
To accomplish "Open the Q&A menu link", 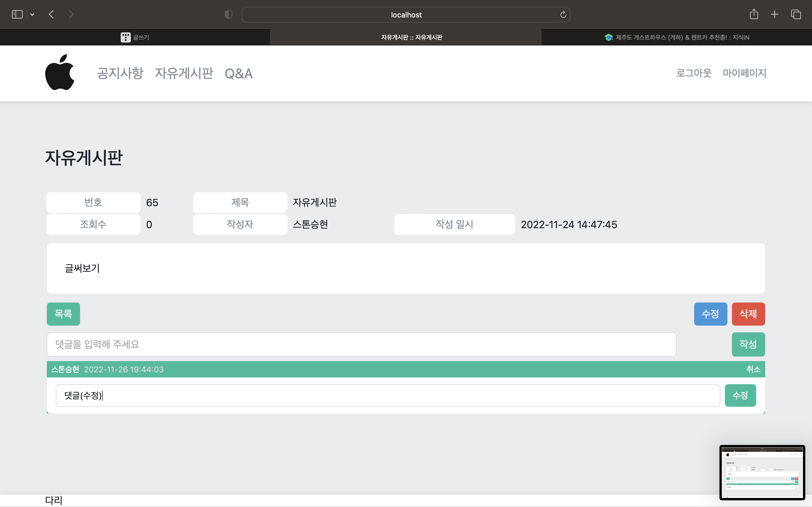I will pos(239,74).
